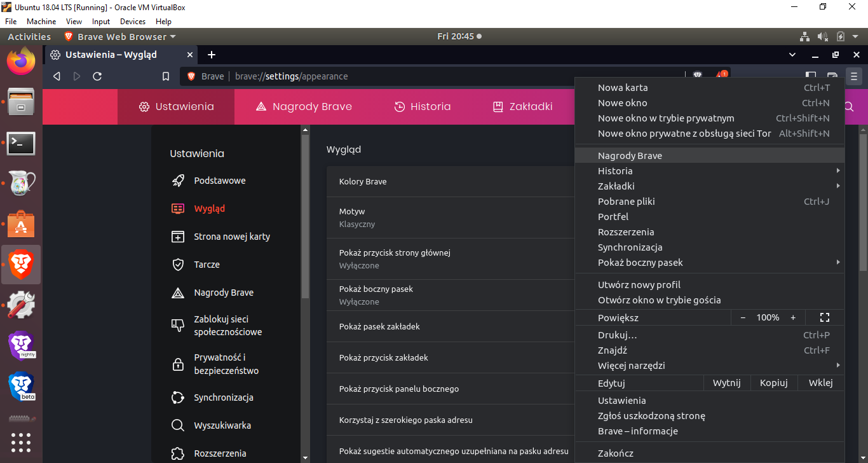Image resolution: width=868 pixels, height=463 pixels.
Task: Close the Ustawienia – Wygląd tab
Action: coord(190,55)
